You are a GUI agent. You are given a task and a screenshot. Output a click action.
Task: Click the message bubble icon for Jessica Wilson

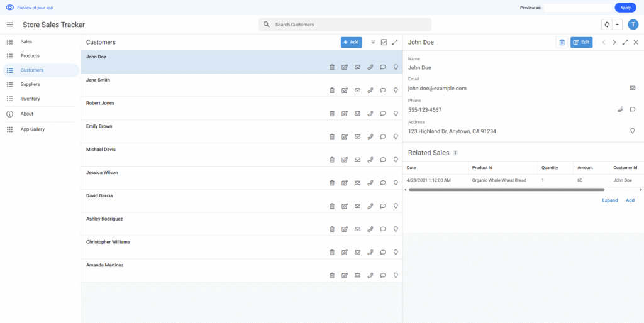tap(383, 183)
